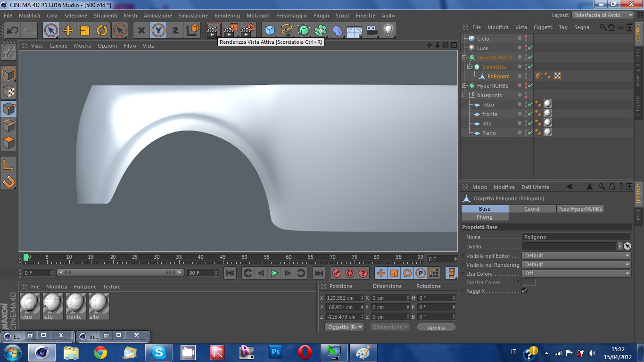Click the Render Active View clapperboard icon
The height and width of the screenshot is (362, 644).
pyautogui.click(x=214, y=31)
